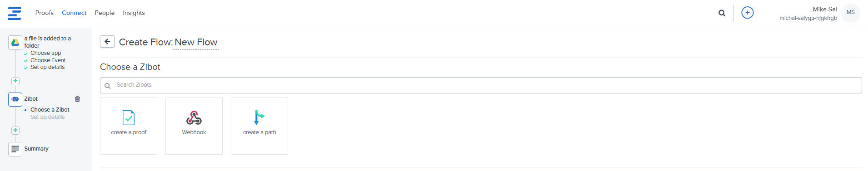Click the circled plus create button

pyautogui.click(x=747, y=13)
